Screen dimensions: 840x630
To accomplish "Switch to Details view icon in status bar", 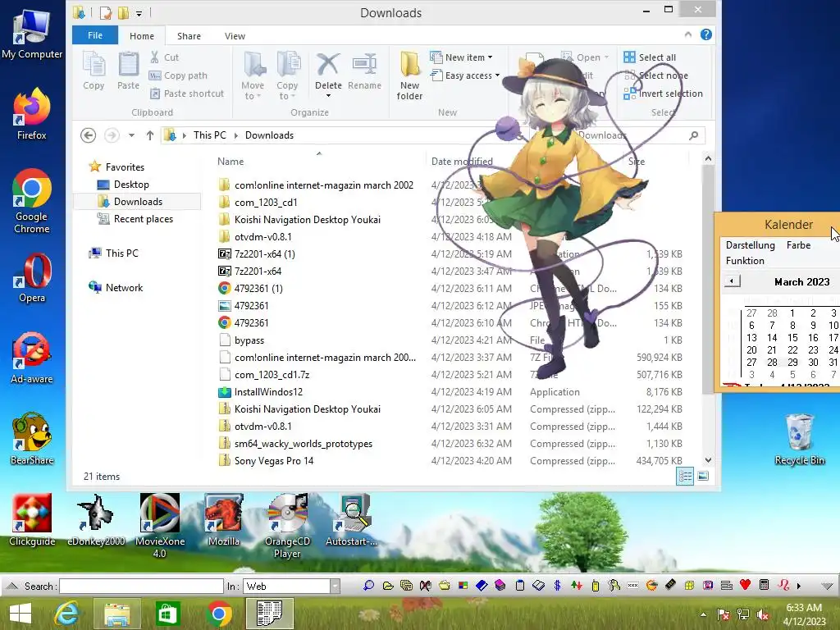I will (x=685, y=477).
